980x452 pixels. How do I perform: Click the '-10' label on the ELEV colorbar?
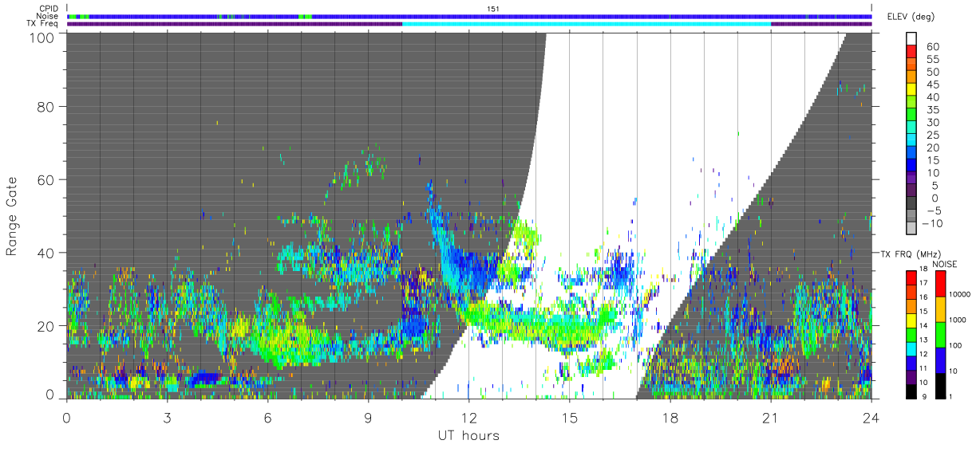point(932,223)
